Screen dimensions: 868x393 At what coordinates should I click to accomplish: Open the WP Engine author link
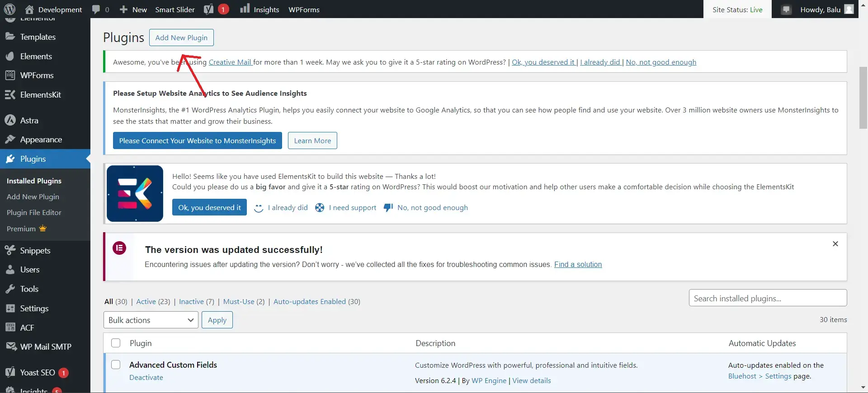tap(489, 381)
